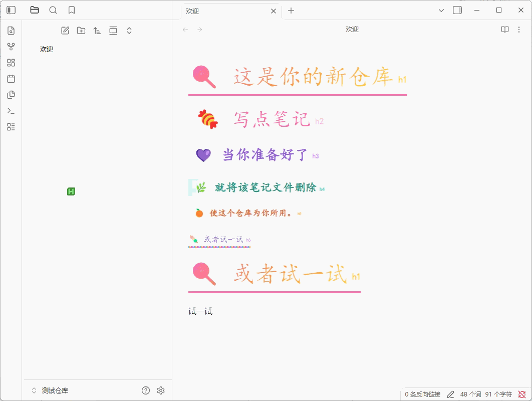Expand or collapse all folders in explorer
This screenshot has width=532, height=401.
point(129,31)
